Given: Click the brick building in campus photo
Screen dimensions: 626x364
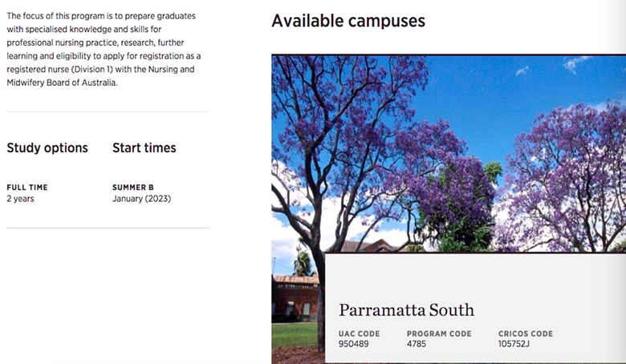Looking at the screenshot, I should pos(295,297).
